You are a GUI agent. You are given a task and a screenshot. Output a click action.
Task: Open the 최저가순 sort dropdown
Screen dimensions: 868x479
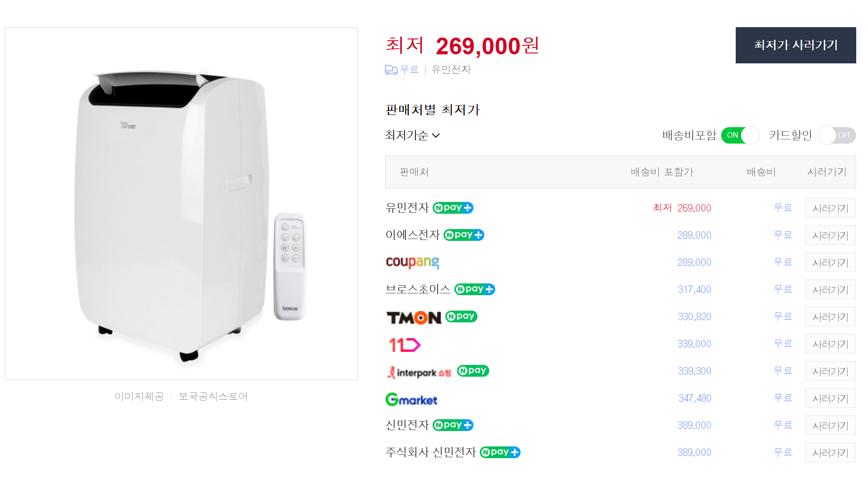coord(412,135)
